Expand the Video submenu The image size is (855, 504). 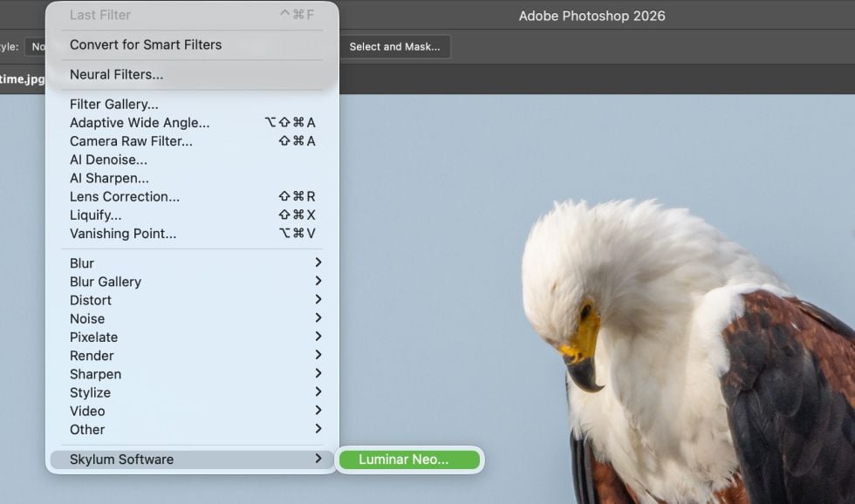click(x=192, y=412)
